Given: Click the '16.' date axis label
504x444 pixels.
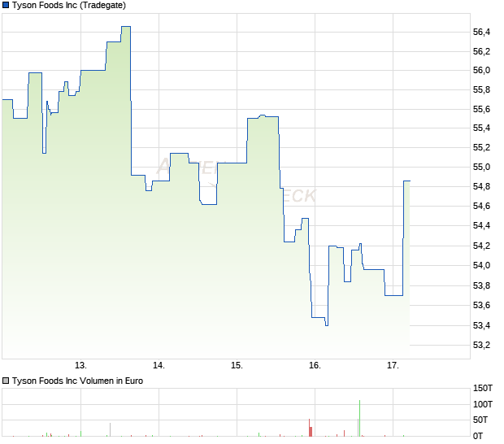Looking at the screenshot, I should pyautogui.click(x=315, y=366).
